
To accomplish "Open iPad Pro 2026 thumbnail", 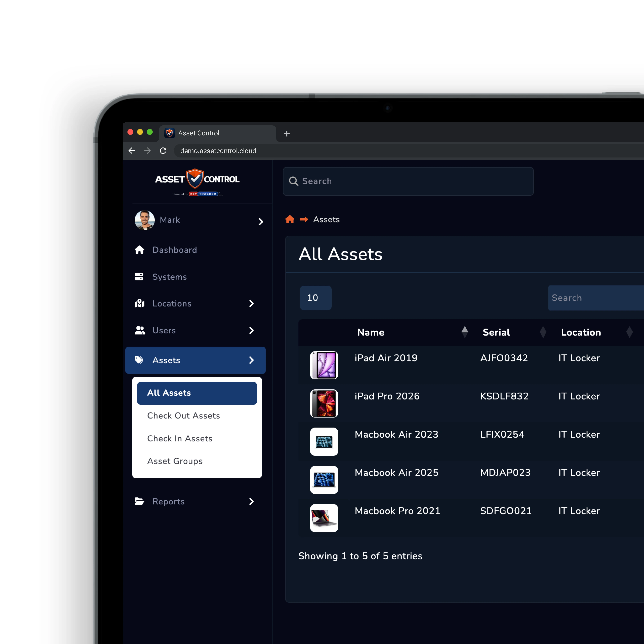I will click(x=324, y=403).
